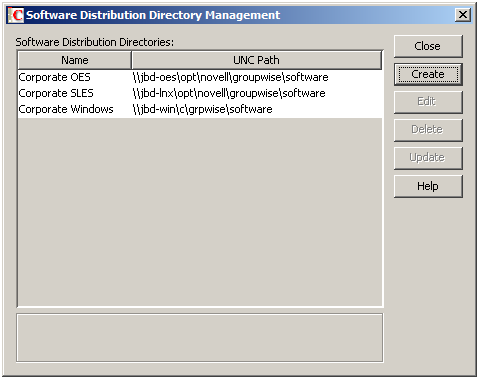Click the \\jbd-oes\opt\novell\groupwise\software path
Viewport: 480px width, 379px height.
point(230,77)
